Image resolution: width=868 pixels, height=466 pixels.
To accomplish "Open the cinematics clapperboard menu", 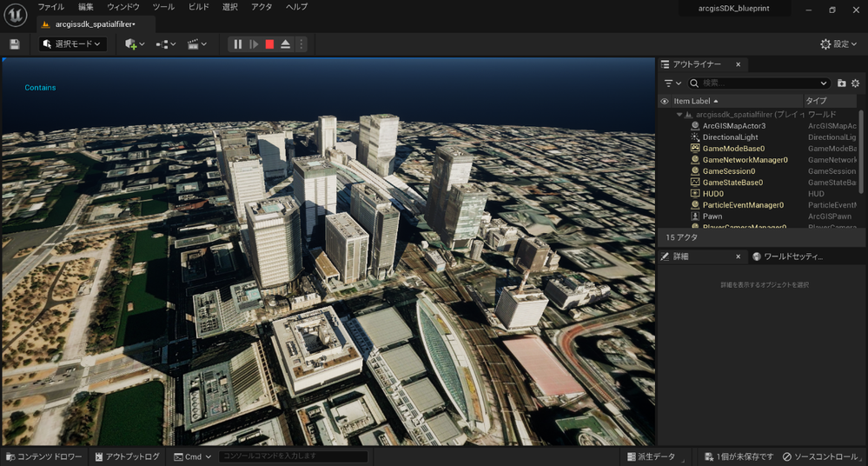I will coord(196,44).
